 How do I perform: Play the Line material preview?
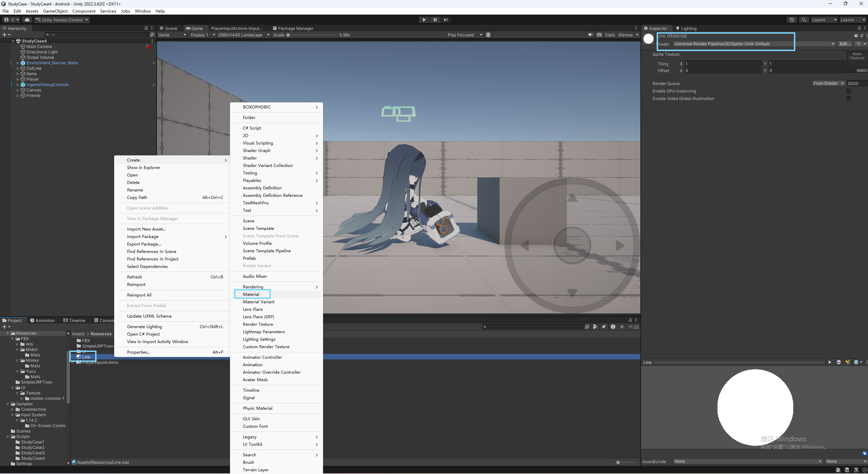coord(830,362)
